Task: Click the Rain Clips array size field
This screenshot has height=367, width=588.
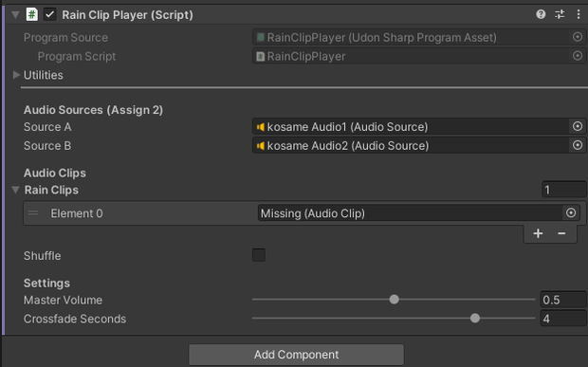Action: pyautogui.click(x=564, y=190)
